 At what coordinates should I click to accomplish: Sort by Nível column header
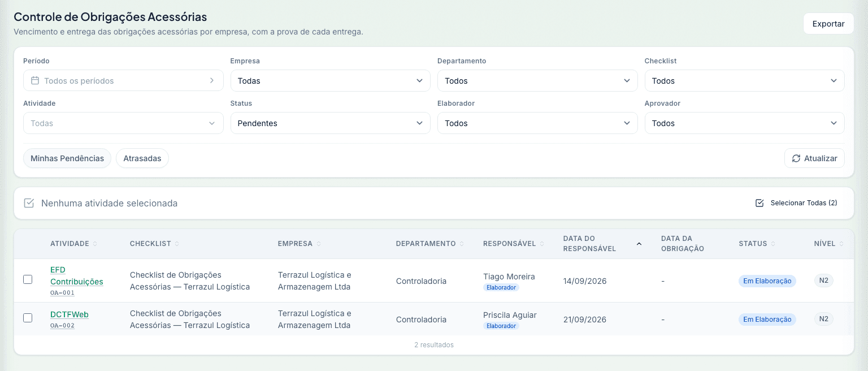pos(829,244)
